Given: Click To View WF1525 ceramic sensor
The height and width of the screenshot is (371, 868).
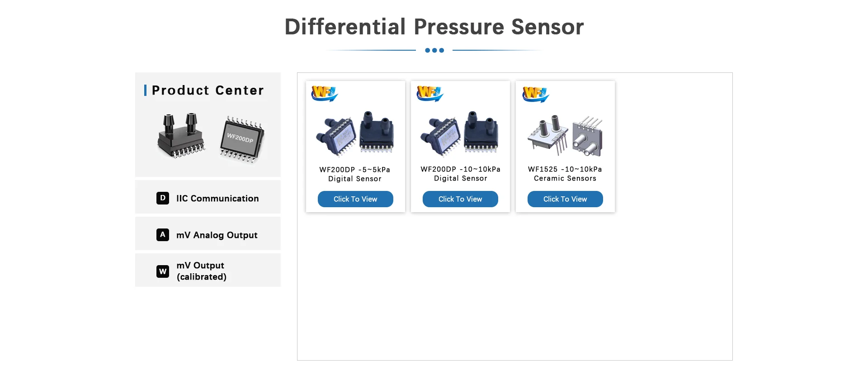Looking at the screenshot, I should (565, 199).
